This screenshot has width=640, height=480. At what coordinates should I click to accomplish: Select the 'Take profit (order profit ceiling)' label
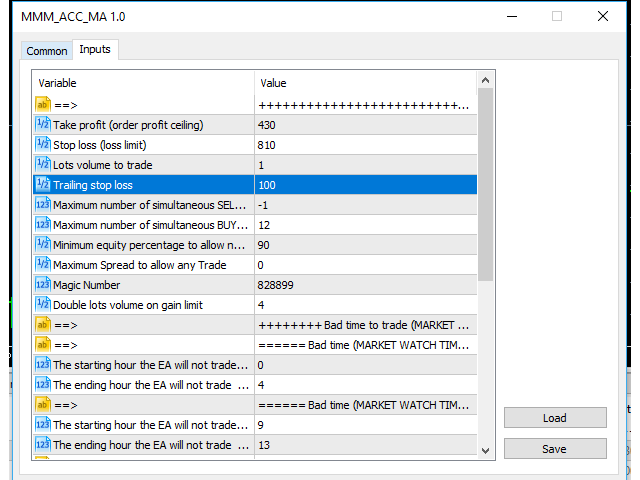(x=128, y=125)
